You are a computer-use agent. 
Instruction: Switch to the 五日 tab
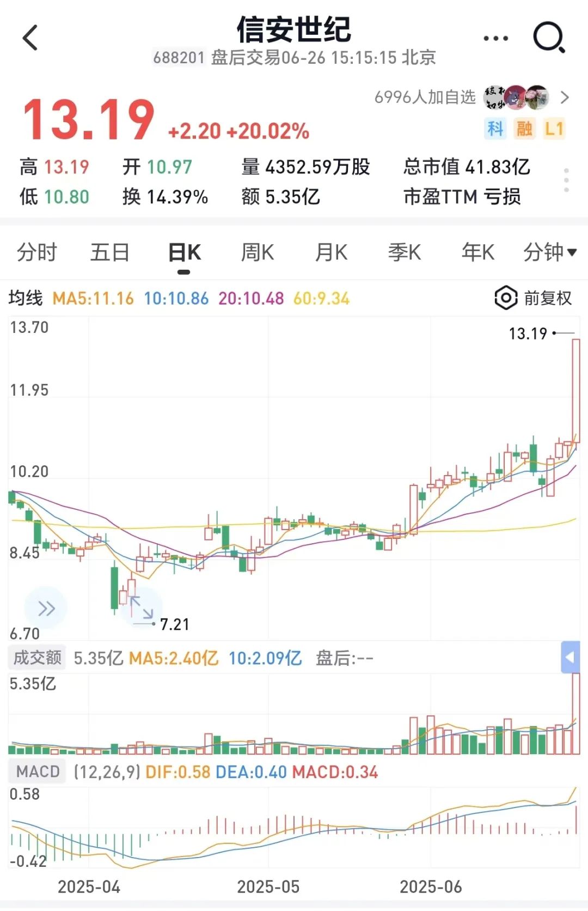point(110,252)
